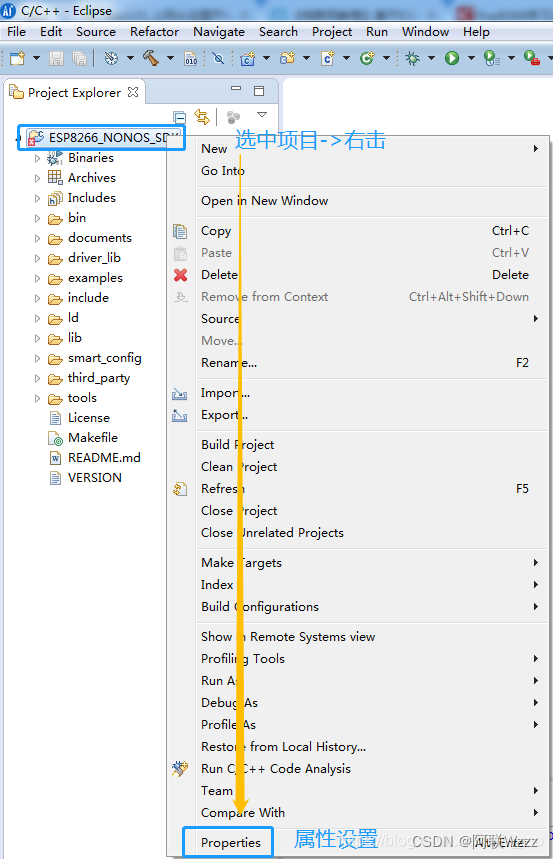The image size is (553, 859).
Task: Click the external tools run icon
Action: click(x=532, y=58)
